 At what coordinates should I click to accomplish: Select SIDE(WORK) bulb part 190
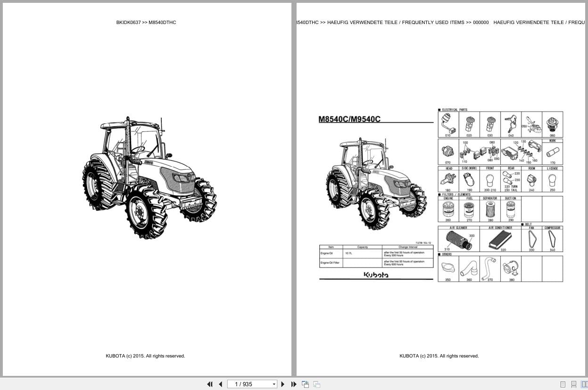[x=469, y=179]
